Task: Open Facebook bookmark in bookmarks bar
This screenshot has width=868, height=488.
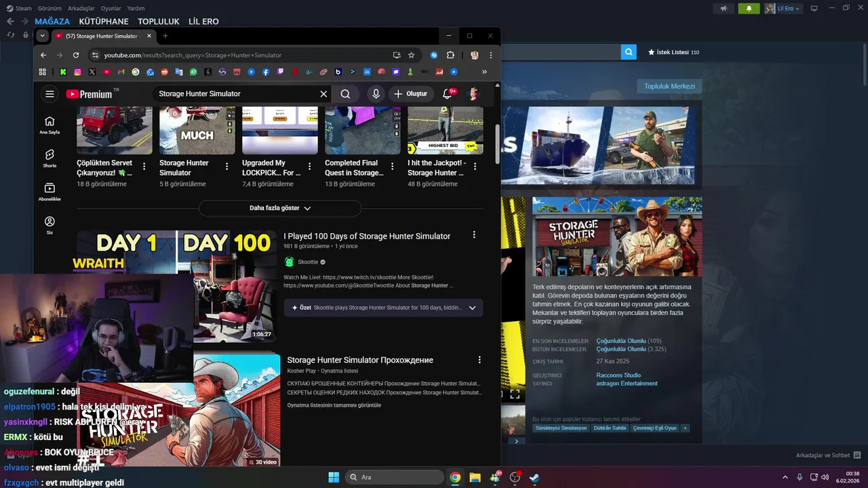Action: tap(266, 72)
